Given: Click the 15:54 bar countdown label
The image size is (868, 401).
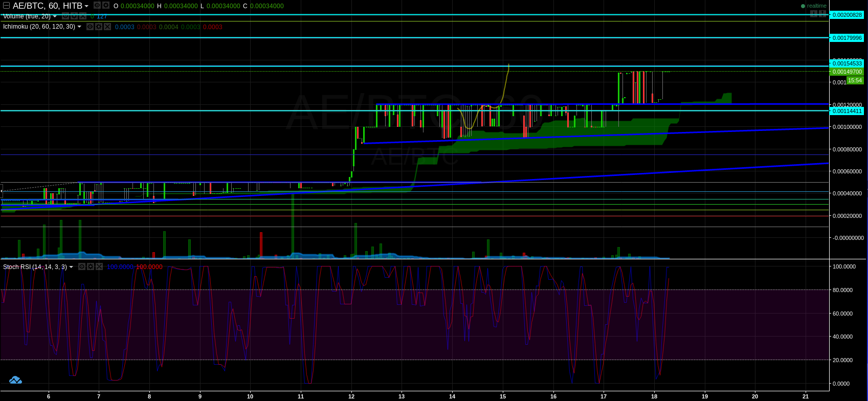Looking at the screenshot, I should coord(855,80).
